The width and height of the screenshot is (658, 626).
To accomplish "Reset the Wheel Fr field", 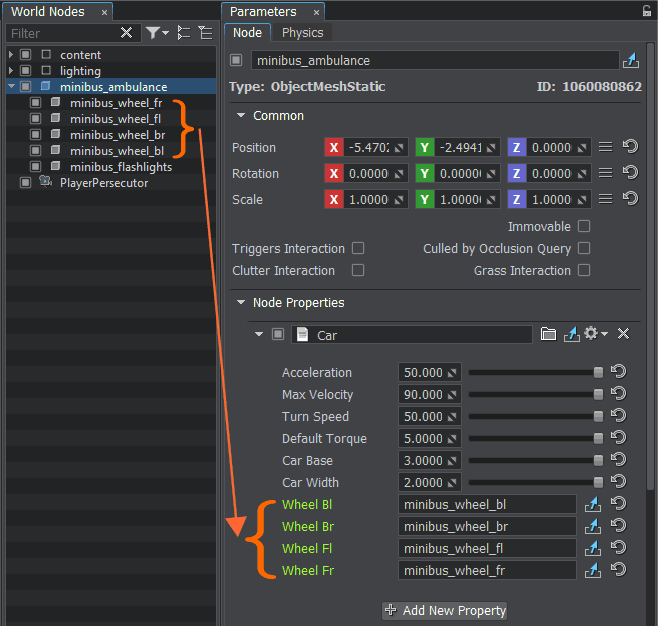I will (x=619, y=570).
